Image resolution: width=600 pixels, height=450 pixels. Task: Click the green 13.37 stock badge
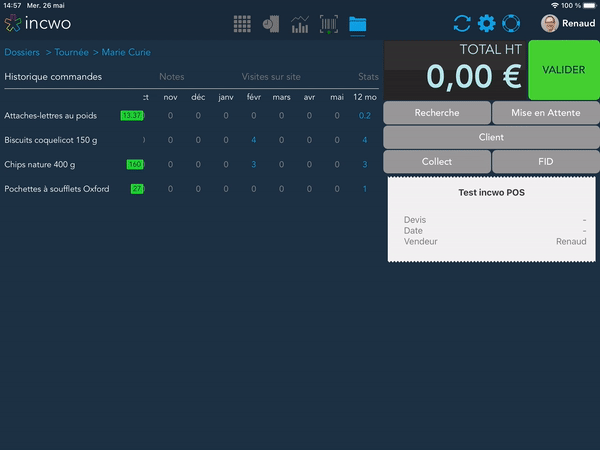tap(132, 116)
